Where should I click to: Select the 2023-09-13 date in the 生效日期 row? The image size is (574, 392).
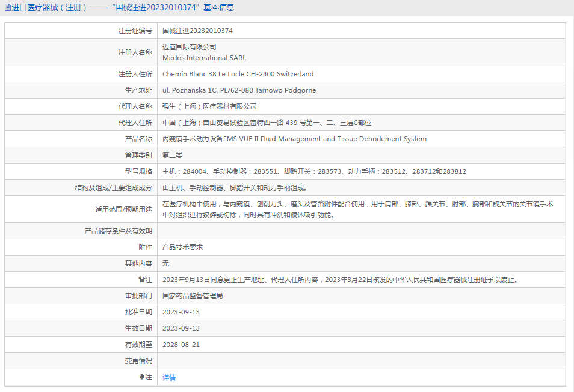181,328
